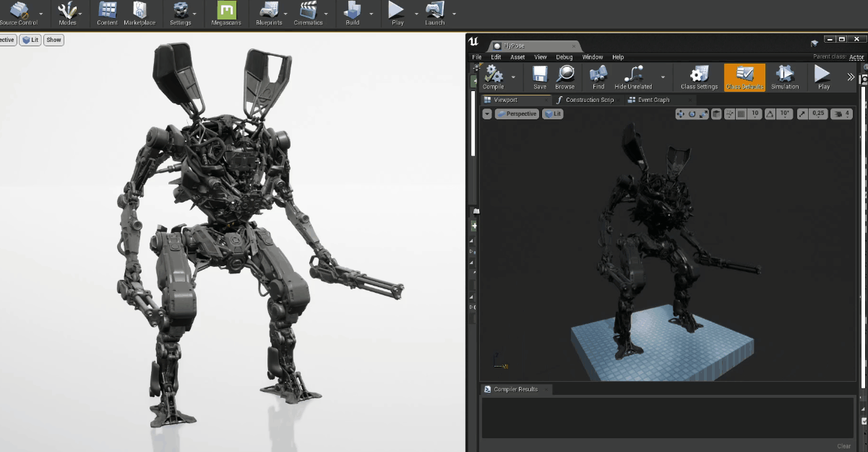Open the Marketplace from main toolbar

(x=139, y=10)
